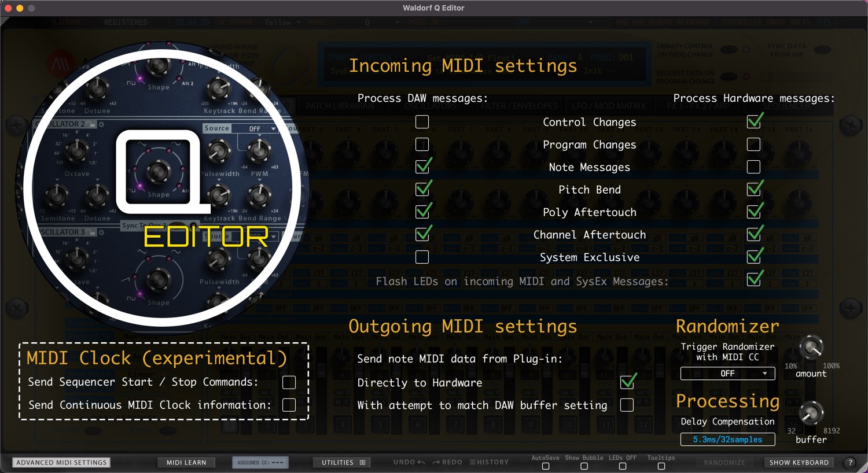Viewport: 868px width, 473px height.
Task: Tick the LEDs Off checkbox
Action: (x=623, y=466)
